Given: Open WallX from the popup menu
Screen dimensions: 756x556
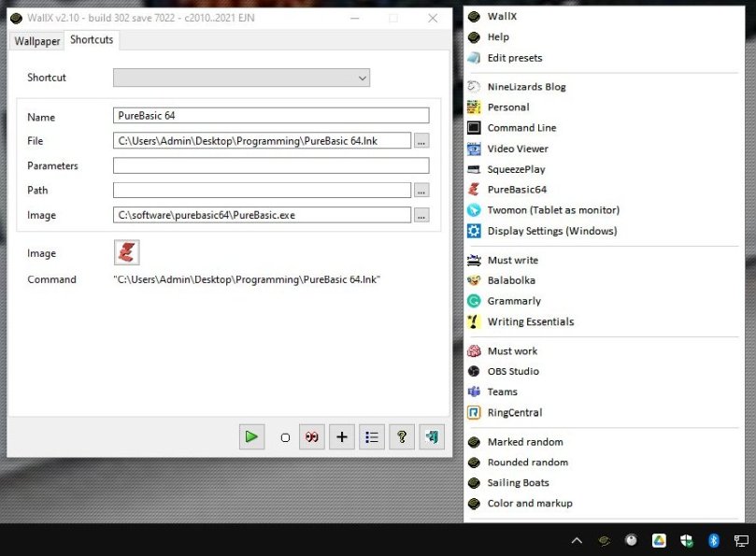Looking at the screenshot, I should click(x=604, y=17).
